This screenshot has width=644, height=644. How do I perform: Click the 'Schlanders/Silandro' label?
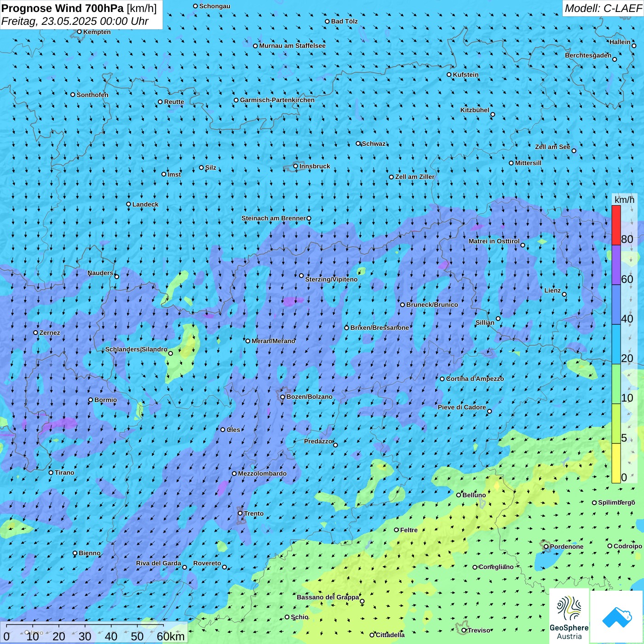pos(136,349)
